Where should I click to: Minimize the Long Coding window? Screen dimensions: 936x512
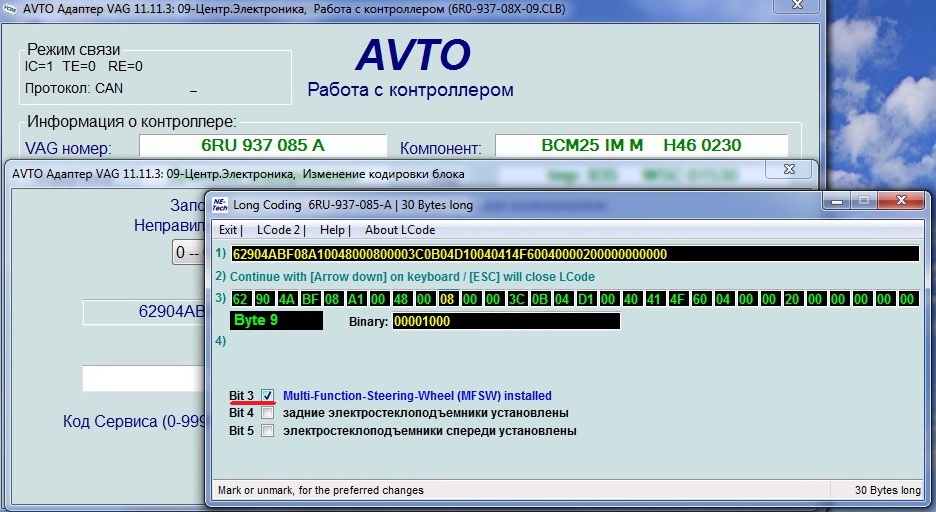[838, 201]
